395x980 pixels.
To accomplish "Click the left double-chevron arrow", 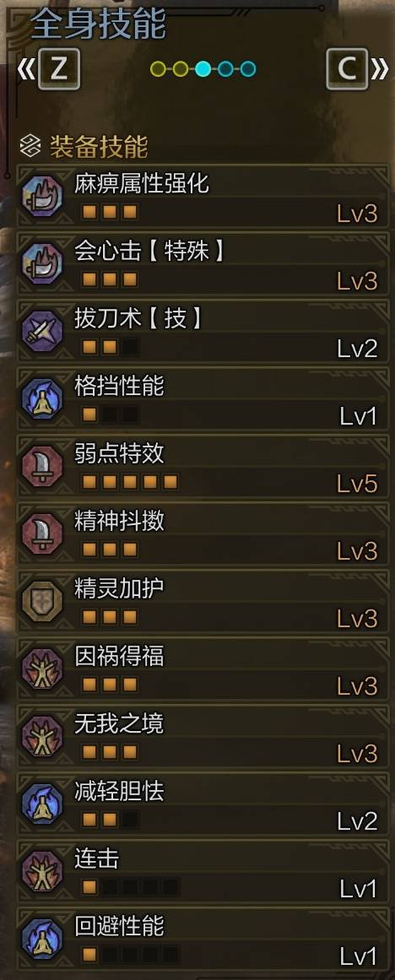I will (26, 69).
